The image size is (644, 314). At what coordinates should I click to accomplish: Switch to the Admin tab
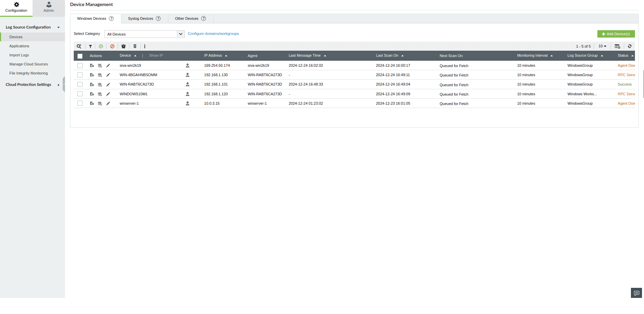coord(49,8)
